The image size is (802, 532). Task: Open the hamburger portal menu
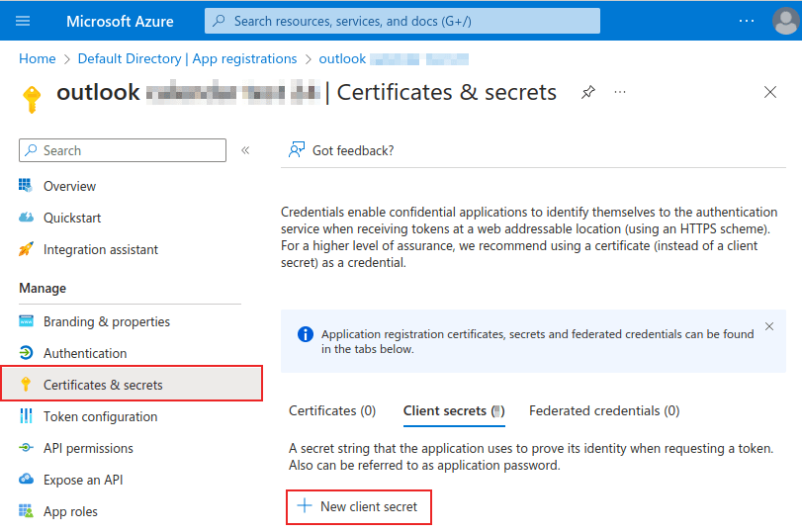pyautogui.click(x=23, y=21)
